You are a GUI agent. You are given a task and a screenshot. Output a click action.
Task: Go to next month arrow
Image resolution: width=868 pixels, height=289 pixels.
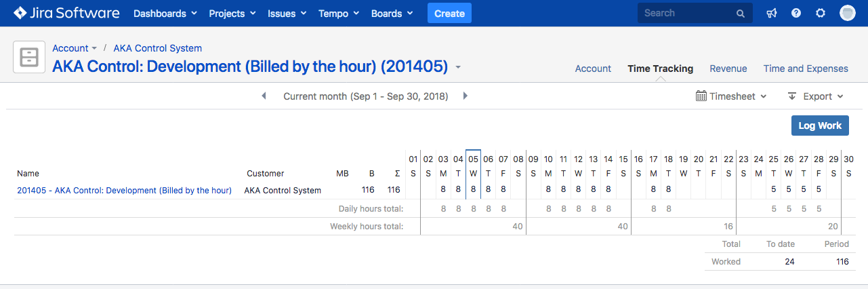click(466, 96)
